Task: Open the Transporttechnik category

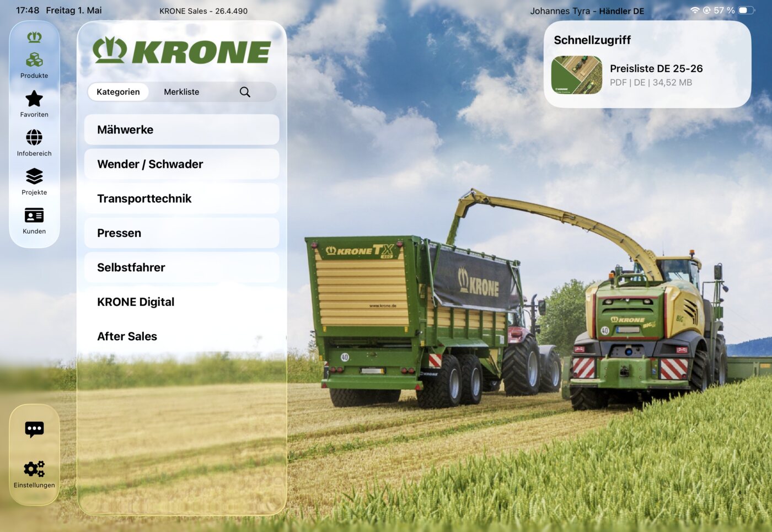Action: point(182,198)
